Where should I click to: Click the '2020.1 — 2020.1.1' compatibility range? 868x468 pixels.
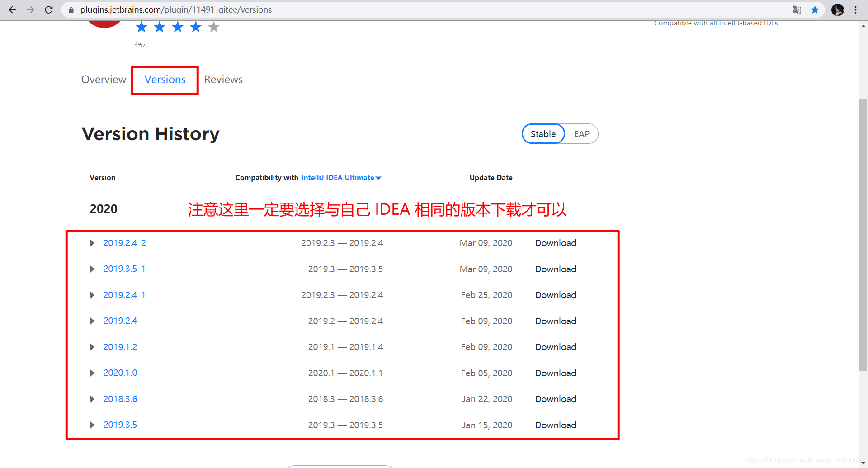[x=345, y=373]
